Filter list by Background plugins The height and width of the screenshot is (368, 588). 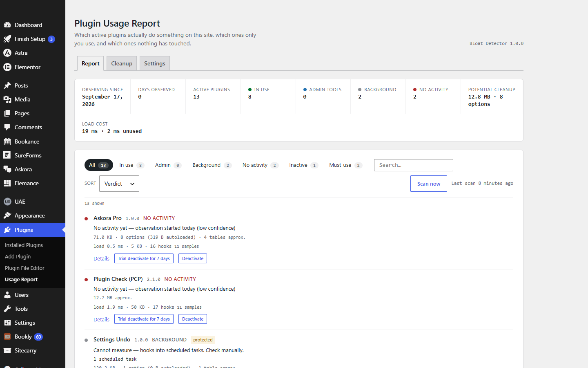212,165
